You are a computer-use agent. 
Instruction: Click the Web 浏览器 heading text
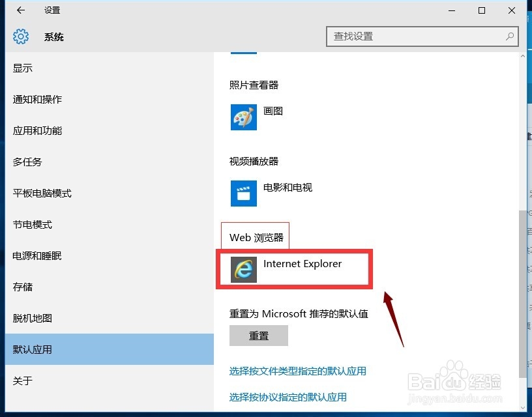pos(256,237)
